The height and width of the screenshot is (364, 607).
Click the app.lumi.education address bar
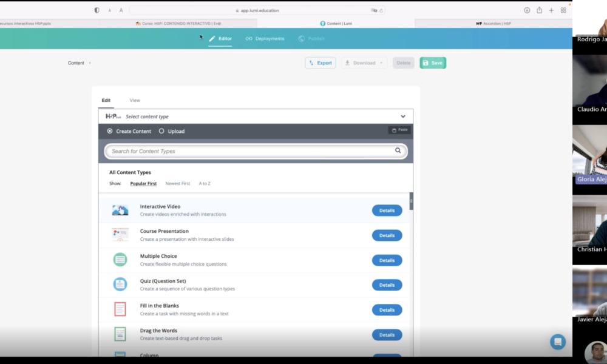coord(257,10)
